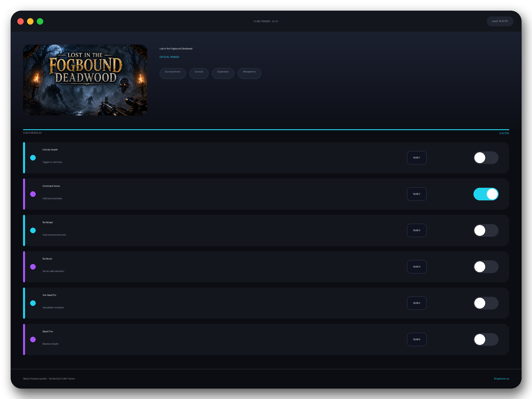532x399 pixels.
Task: Click the Infinite Health module name
Action: pyautogui.click(x=50, y=150)
